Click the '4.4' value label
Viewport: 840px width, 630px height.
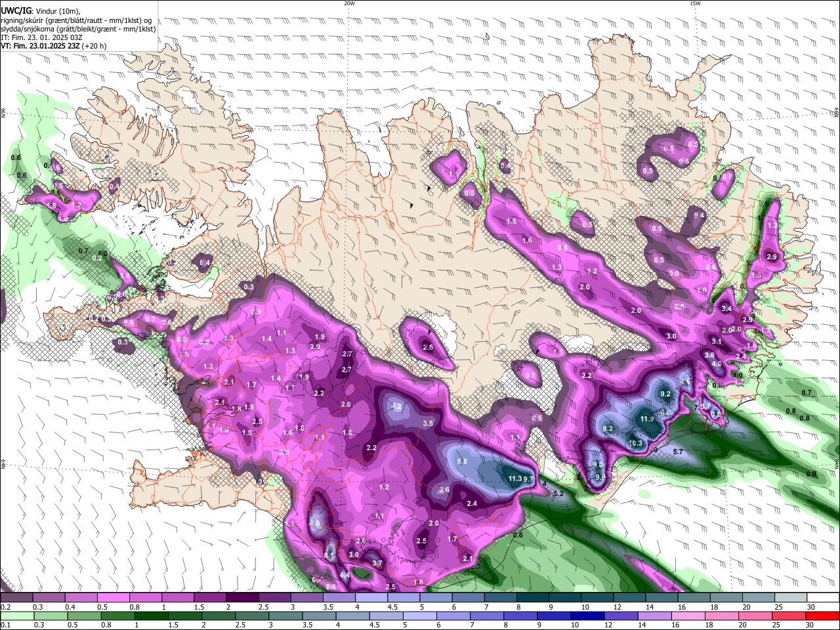(x=344, y=575)
